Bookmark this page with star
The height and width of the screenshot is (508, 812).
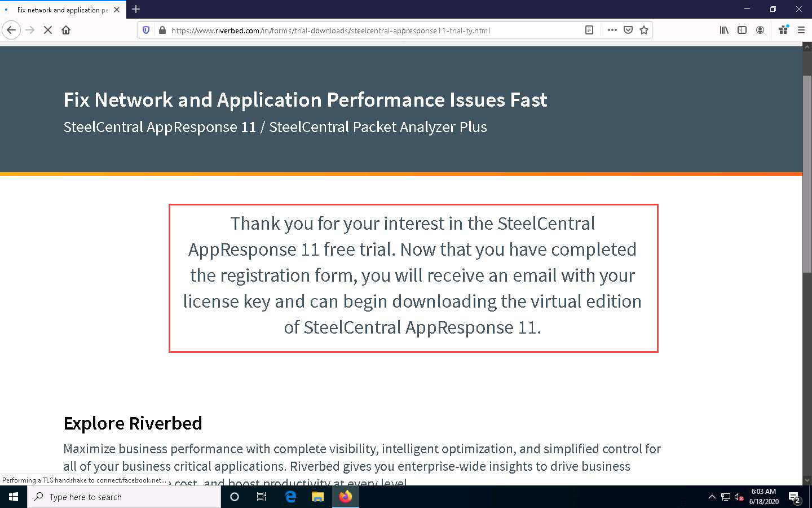pyautogui.click(x=644, y=30)
